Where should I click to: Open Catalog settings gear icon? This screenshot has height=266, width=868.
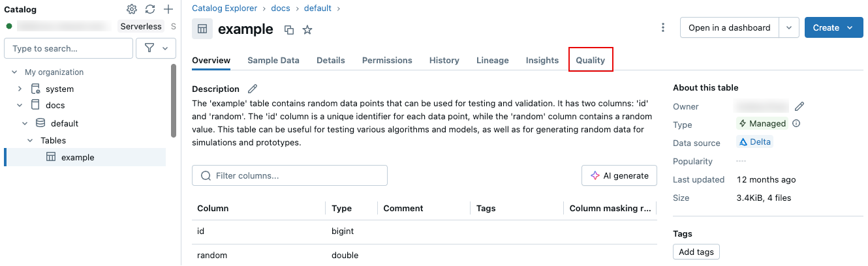(132, 9)
